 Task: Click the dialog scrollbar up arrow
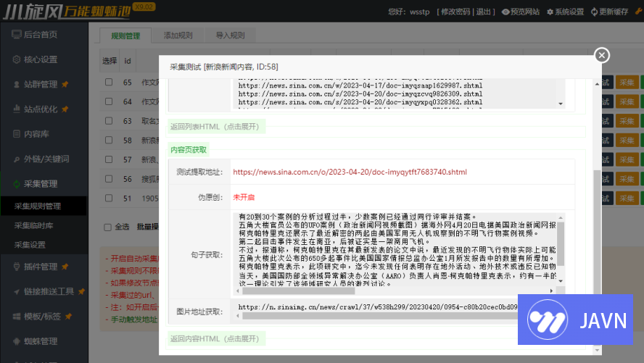(597, 84)
